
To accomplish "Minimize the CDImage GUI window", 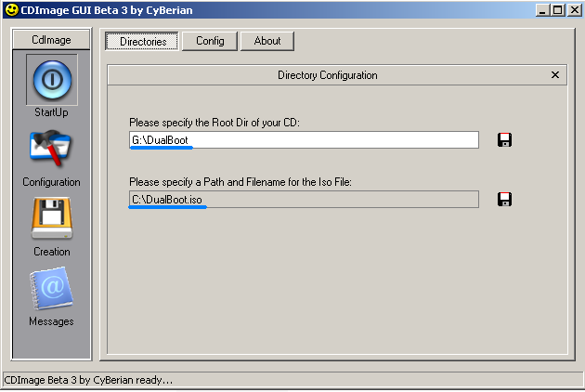I will (542, 10).
